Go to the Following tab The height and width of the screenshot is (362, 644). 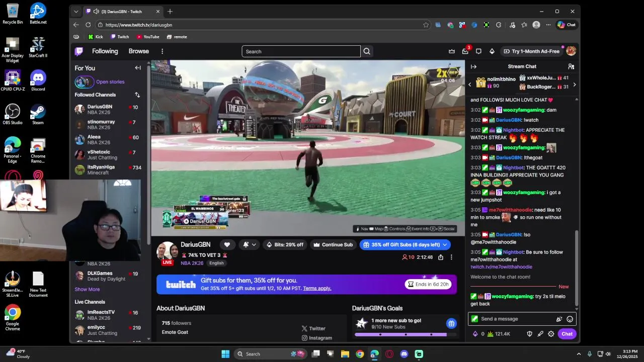point(105,51)
